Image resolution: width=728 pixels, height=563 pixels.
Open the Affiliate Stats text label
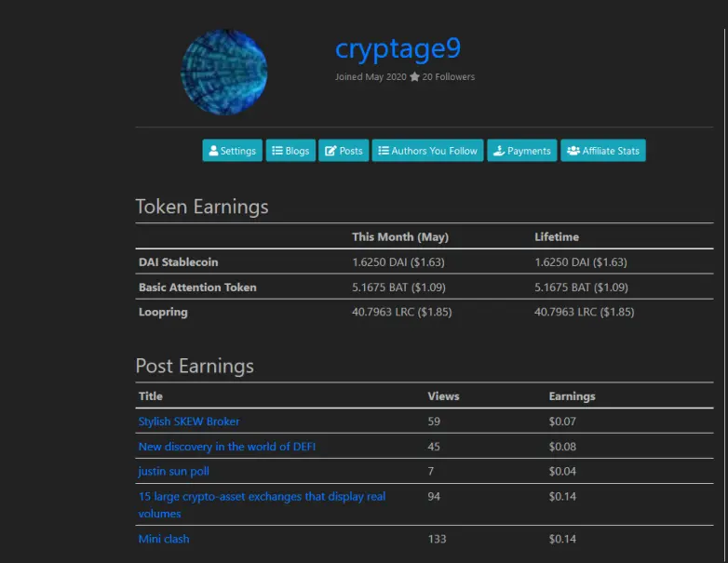pos(611,151)
